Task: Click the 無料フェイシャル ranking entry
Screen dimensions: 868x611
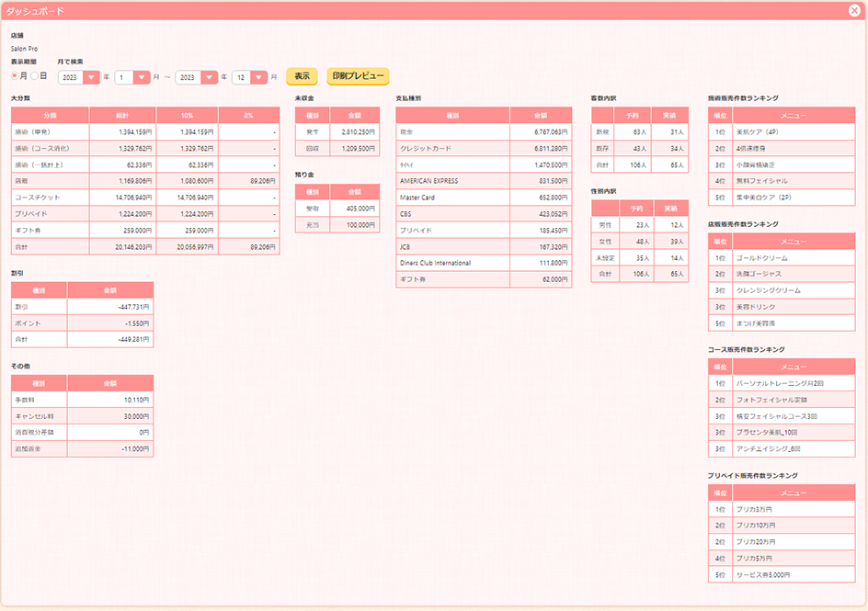Action: pyautogui.click(x=761, y=181)
